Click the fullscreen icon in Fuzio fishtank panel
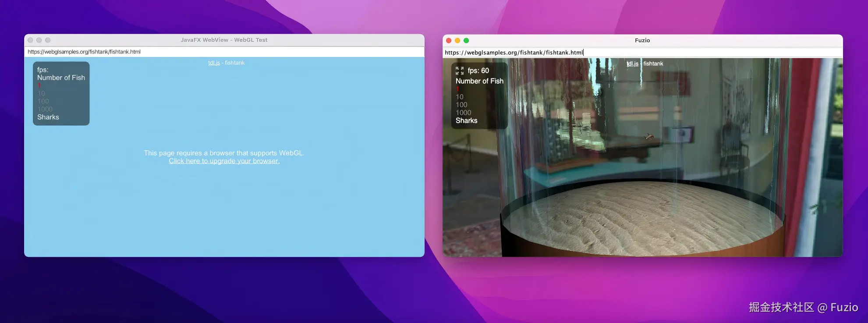Image resolution: width=868 pixels, height=323 pixels. click(x=460, y=71)
